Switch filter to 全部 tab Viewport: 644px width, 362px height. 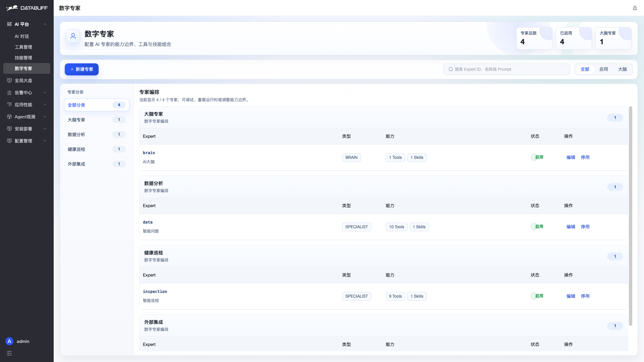pyautogui.click(x=585, y=69)
